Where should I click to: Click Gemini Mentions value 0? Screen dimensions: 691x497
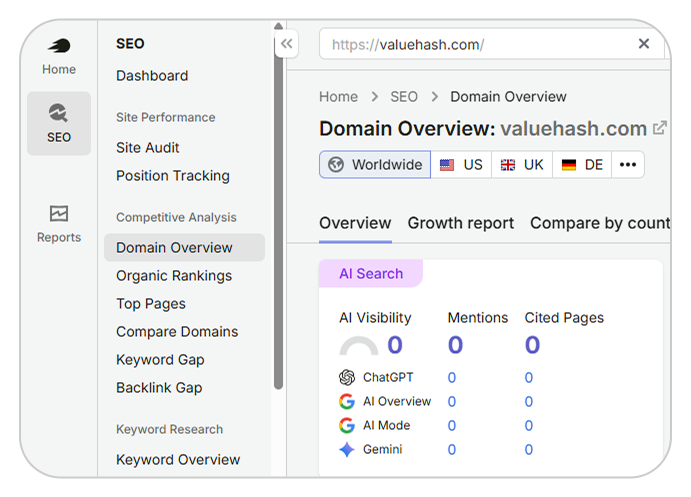452,449
